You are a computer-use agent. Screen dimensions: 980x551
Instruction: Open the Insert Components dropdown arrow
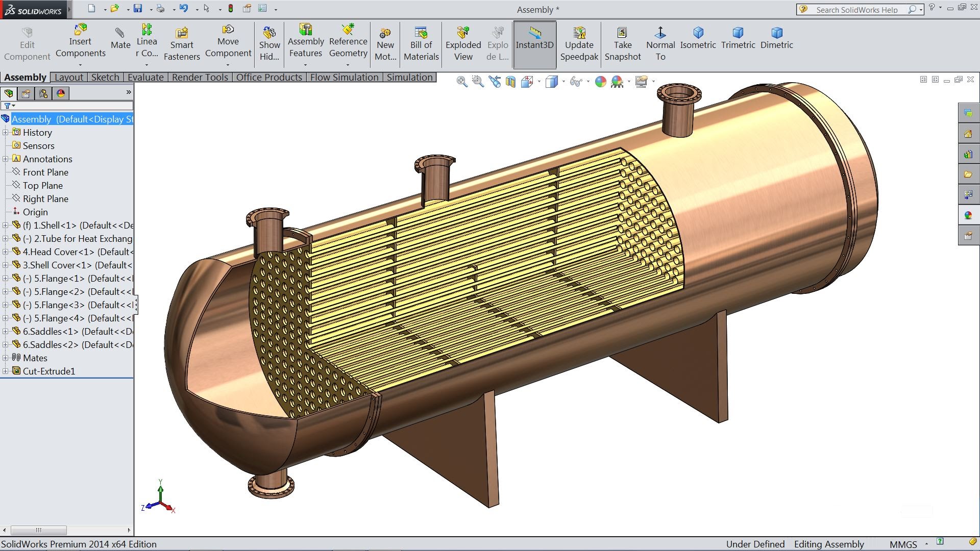pos(80,65)
